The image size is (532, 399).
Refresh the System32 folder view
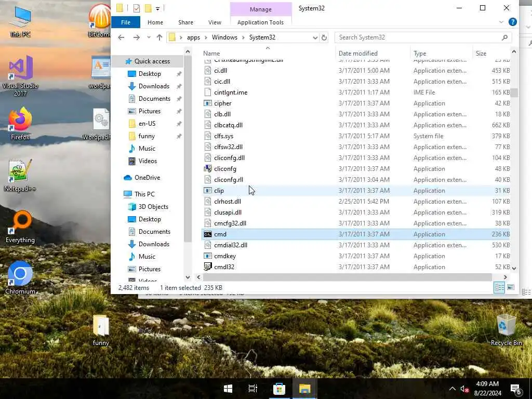[x=324, y=37]
